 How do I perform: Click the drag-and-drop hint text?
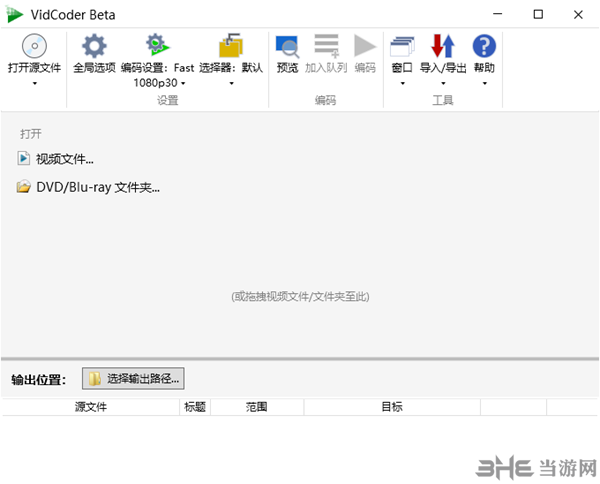tap(300, 297)
